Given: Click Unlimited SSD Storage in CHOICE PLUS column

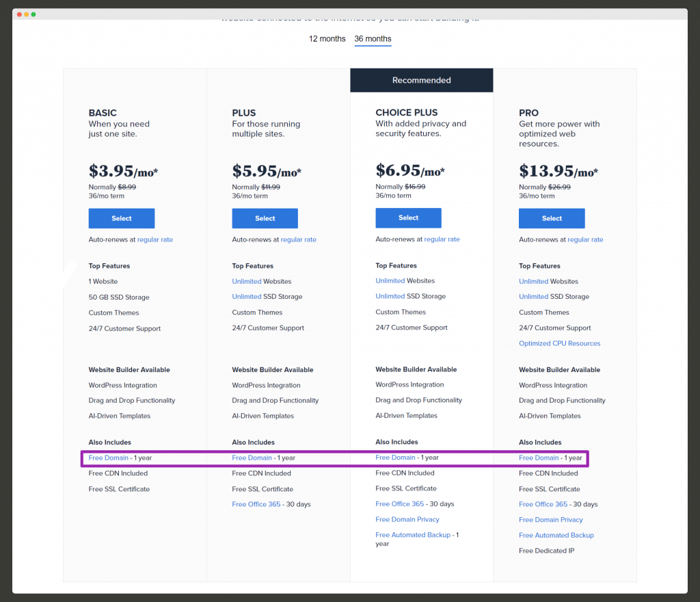Looking at the screenshot, I should [x=390, y=297].
